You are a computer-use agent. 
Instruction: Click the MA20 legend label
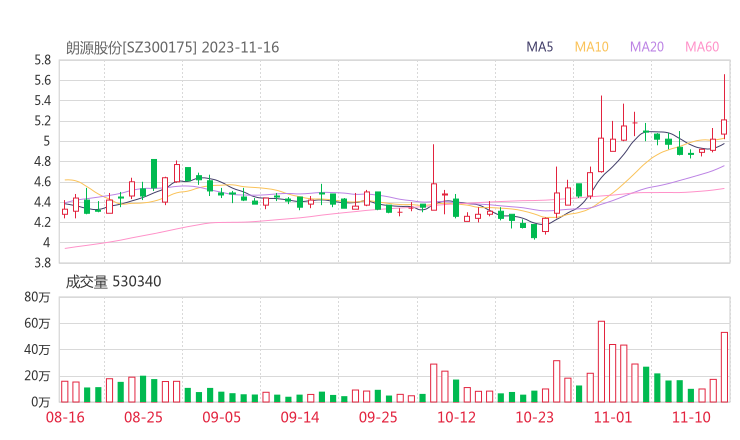(x=647, y=47)
